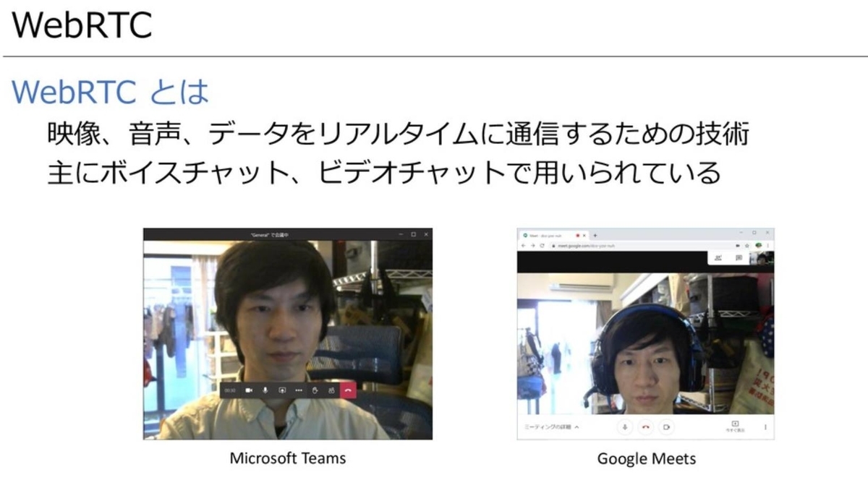
Task: Click the camera indicator in Chrome address bar
Action: click(x=738, y=246)
